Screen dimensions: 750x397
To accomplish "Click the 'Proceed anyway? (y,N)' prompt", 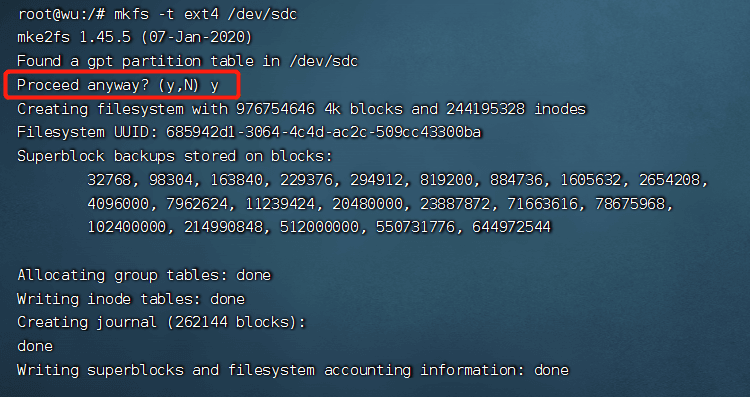I will [109, 86].
